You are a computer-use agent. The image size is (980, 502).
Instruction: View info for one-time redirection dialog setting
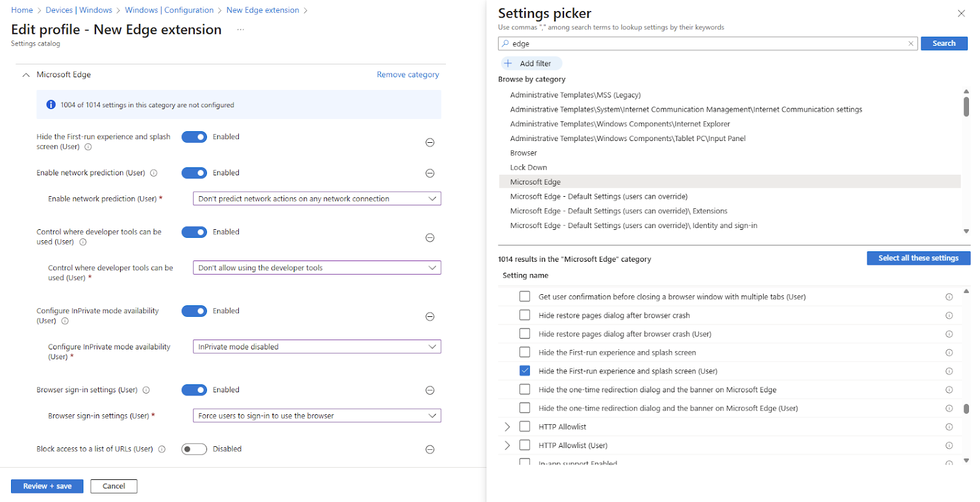tap(949, 390)
